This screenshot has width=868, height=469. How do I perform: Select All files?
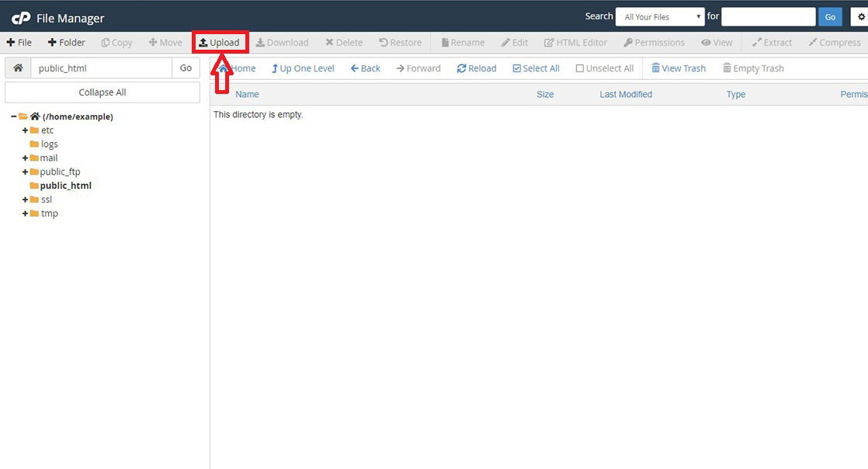coord(536,68)
